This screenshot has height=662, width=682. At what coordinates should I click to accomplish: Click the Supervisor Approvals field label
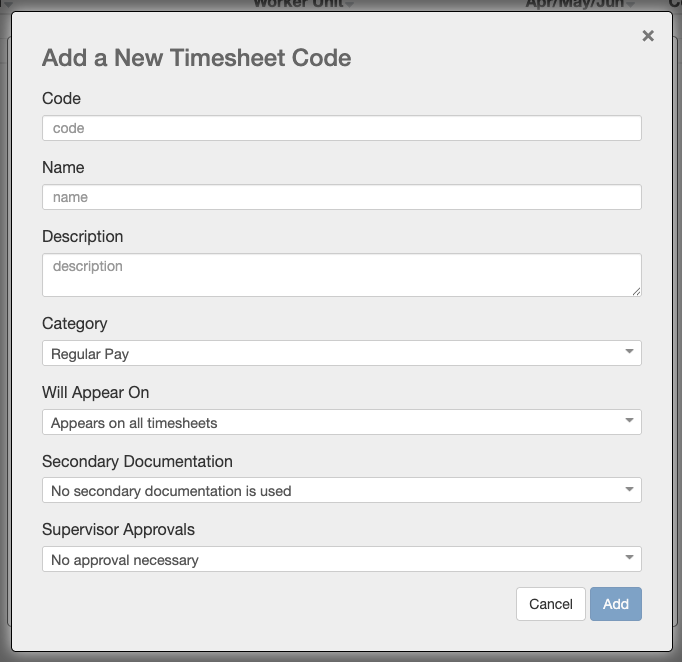[x=118, y=530]
